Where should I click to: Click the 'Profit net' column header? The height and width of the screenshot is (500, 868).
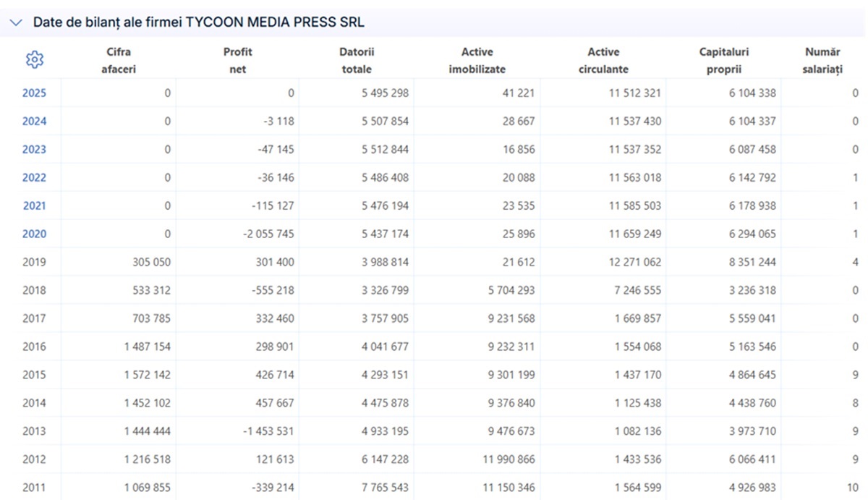coord(237,61)
